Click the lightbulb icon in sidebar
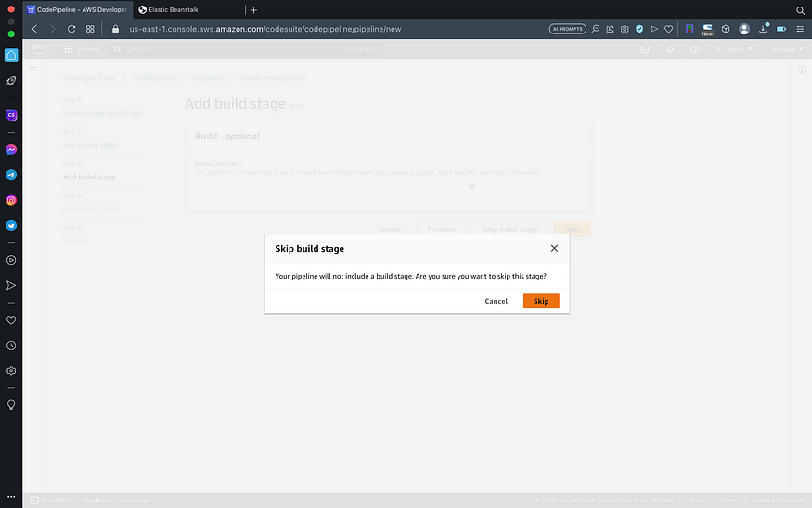Viewport: 812px width, 508px height. (11, 405)
